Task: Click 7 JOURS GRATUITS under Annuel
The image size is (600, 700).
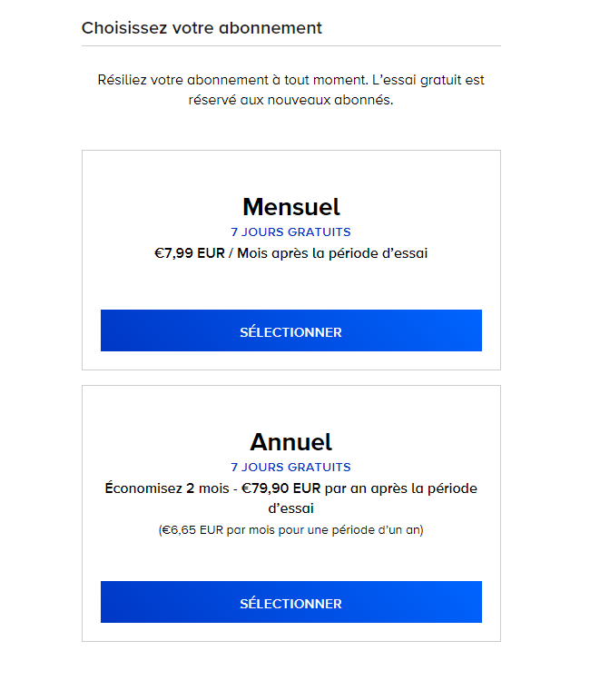Action: pyautogui.click(x=290, y=467)
